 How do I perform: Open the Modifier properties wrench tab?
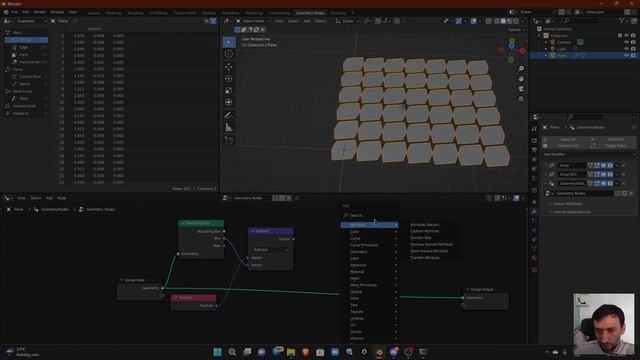pyautogui.click(x=534, y=211)
